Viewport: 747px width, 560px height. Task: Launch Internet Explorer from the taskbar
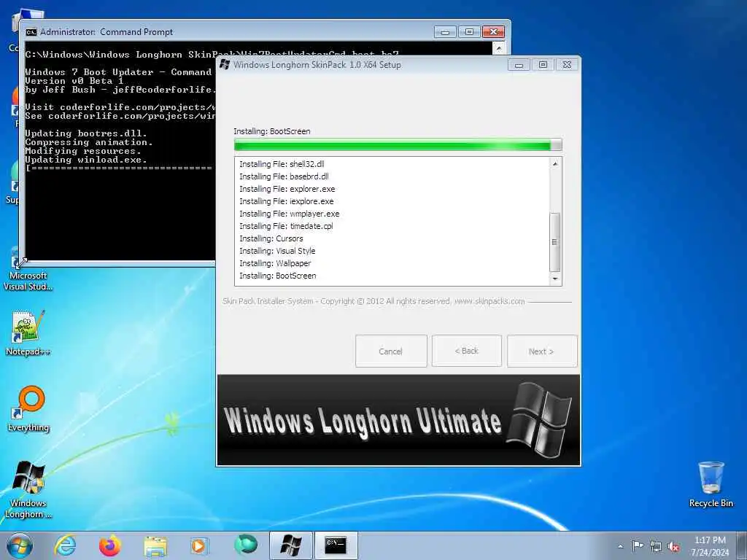(65, 545)
